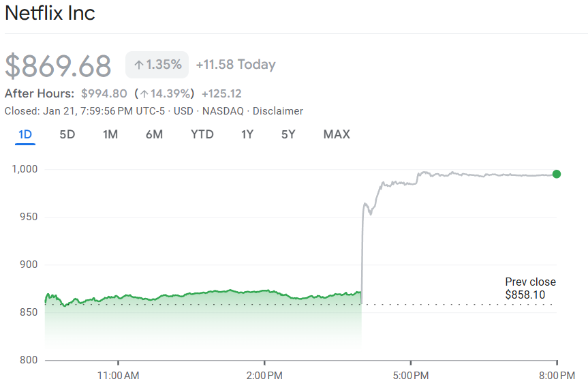The width and height of the screenshot is (588, 390).
Task: Click the +11.58 Today change text
Action: point(236,65)
